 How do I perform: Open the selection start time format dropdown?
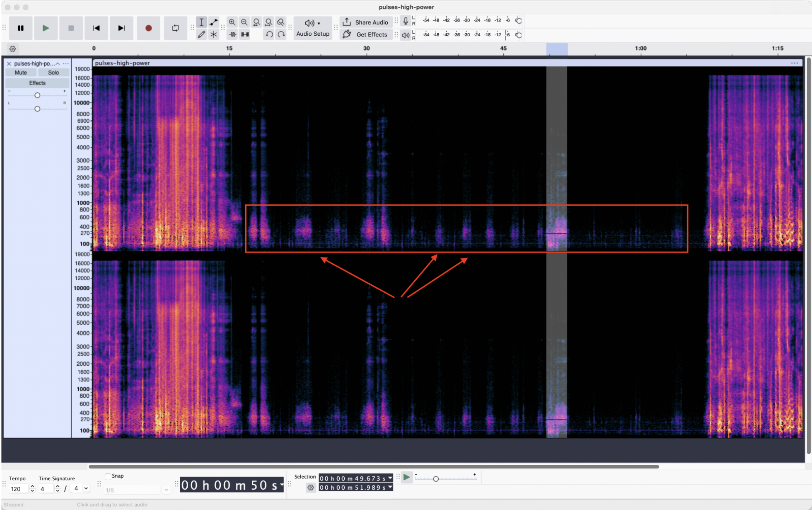tap(390, 478)
